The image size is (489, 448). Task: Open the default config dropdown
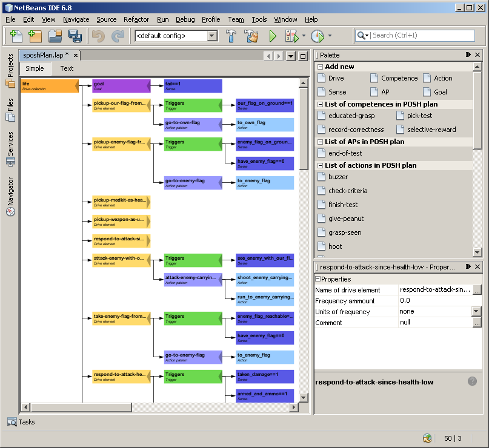tap(212, 36)
